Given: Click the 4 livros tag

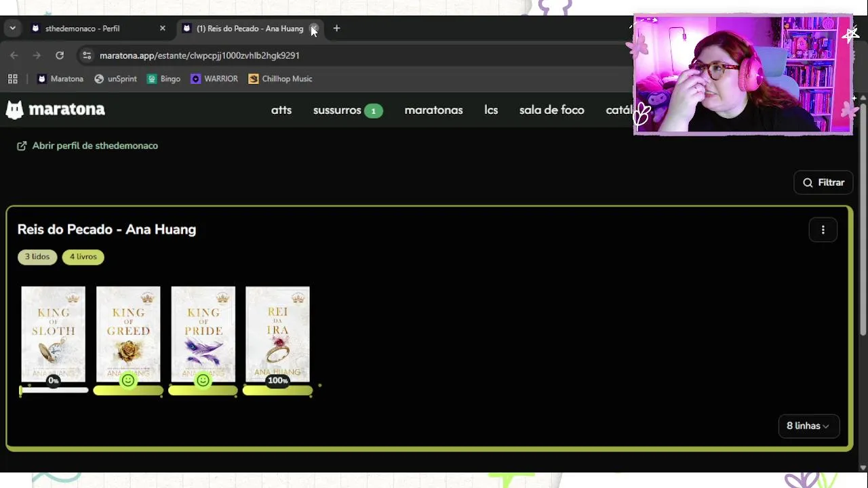Looking at the screenshot, I should (x=83, y=257).
